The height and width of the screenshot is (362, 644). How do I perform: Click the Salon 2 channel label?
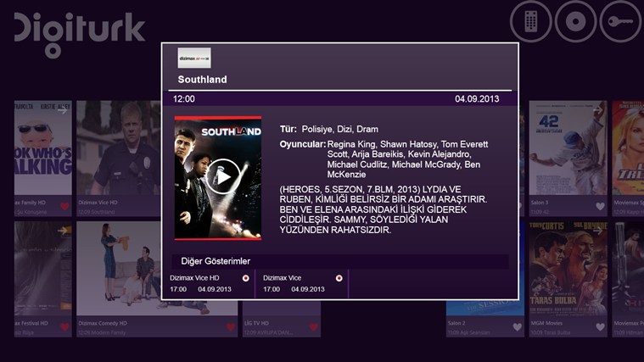tap(456, 323)
